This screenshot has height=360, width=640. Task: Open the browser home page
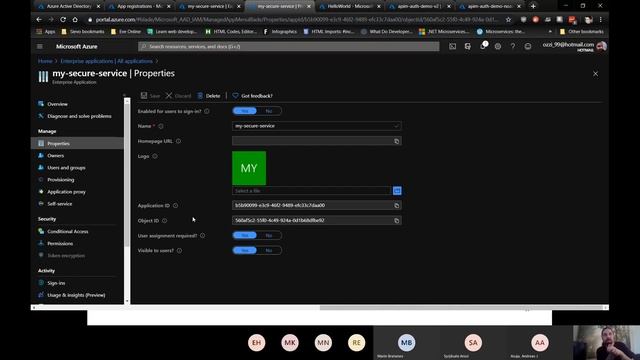(x=75, y=19)
